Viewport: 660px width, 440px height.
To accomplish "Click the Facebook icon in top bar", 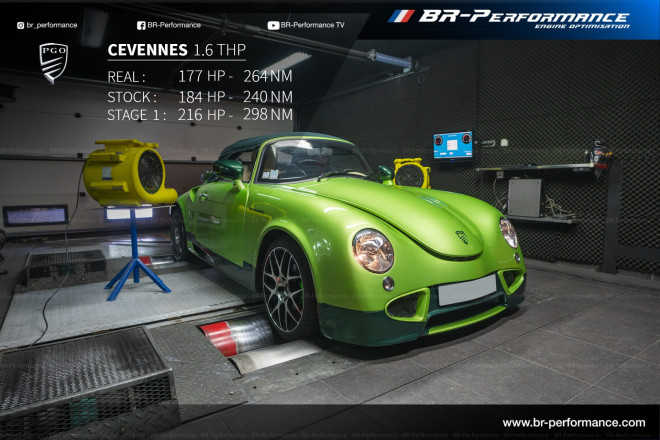I will (140, 25).
